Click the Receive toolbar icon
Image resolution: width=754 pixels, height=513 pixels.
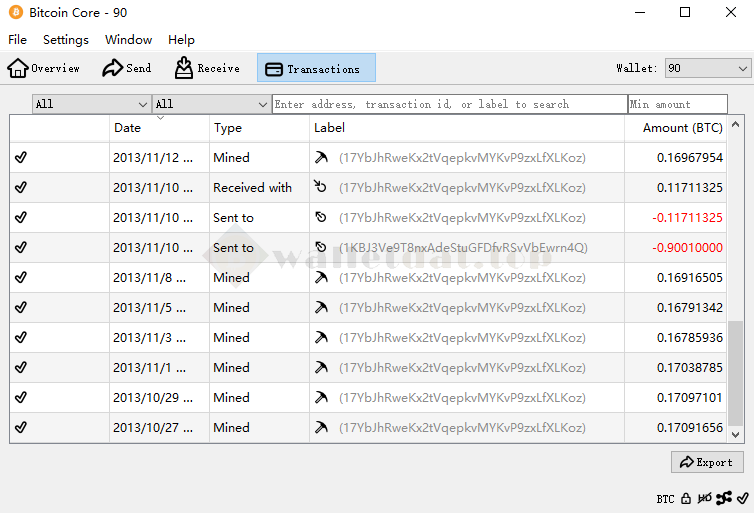point(184,68)
